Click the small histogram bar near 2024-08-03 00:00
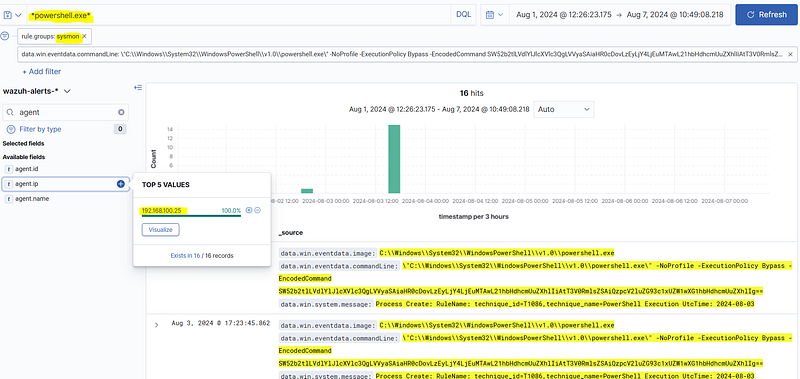The height and width of the screenshot is (379, 800). point(307,191)
